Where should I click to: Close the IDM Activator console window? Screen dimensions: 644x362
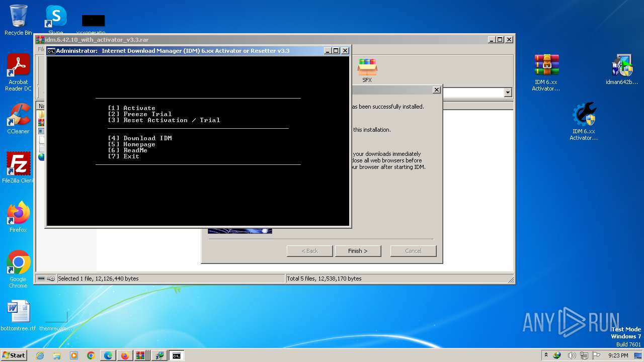coord(345,51)
